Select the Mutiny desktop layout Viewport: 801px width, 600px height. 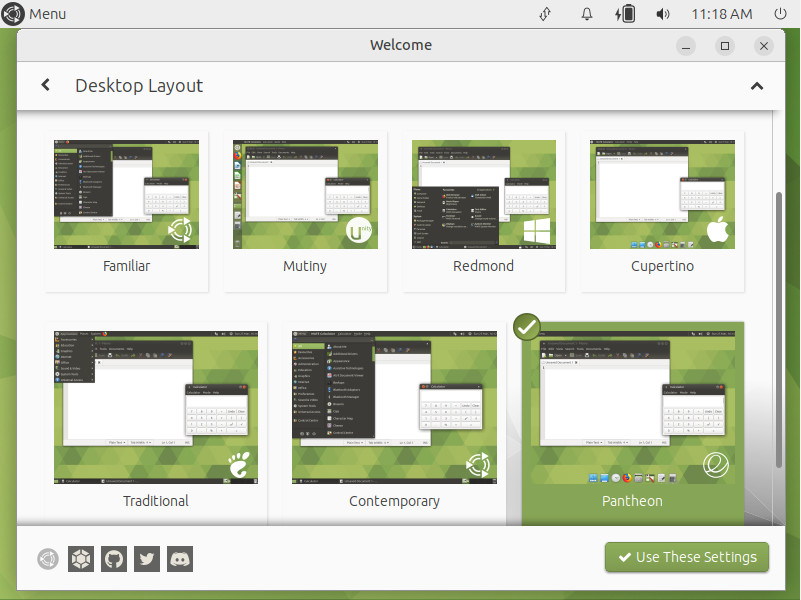click(x=305, y=195)
